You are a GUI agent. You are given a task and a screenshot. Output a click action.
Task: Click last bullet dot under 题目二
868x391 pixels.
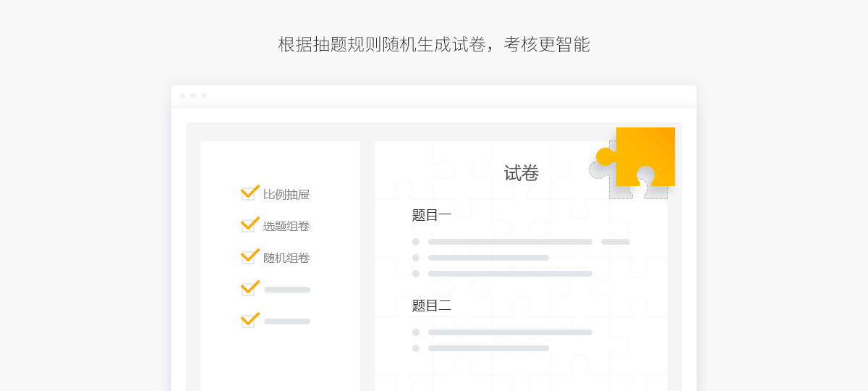point(416,348)
